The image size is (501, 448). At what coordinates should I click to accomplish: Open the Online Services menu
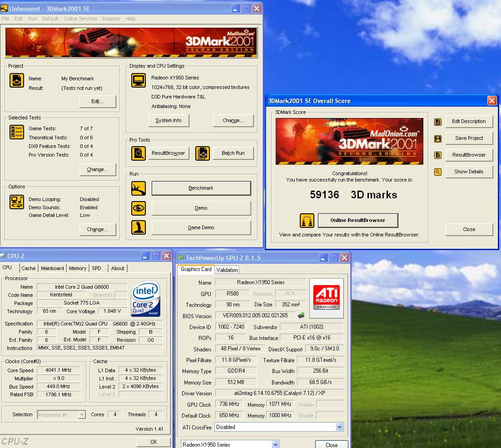click(80, 19)
